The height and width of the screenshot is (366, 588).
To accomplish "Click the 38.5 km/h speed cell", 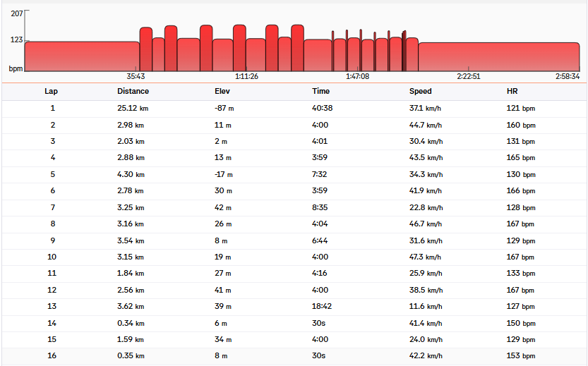I will click(426, 291).
